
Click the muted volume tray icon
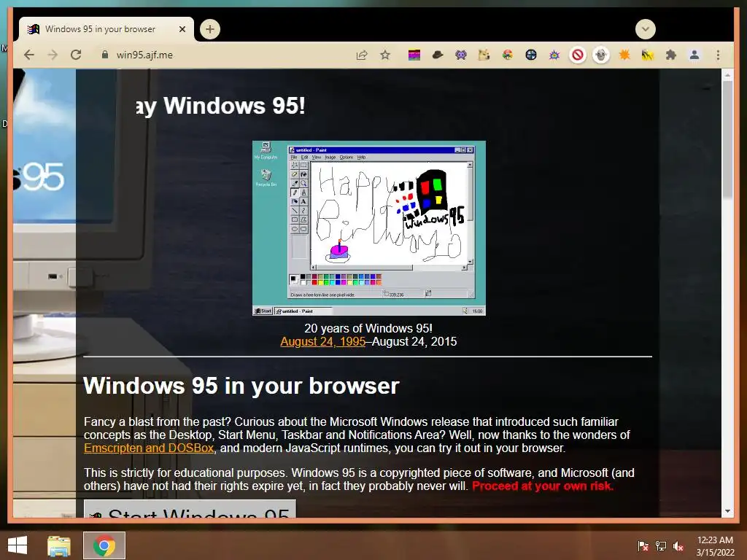point(678,545)
